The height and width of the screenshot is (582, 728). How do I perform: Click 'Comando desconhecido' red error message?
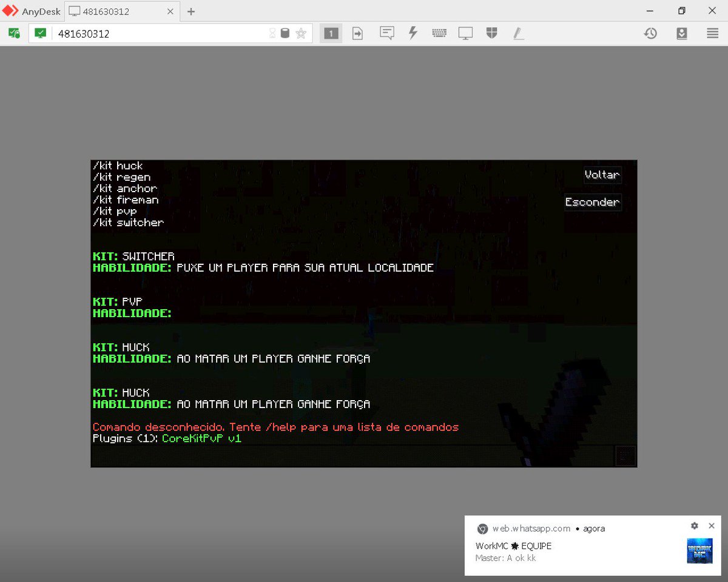pyautogui.click(x=275, y=427)
